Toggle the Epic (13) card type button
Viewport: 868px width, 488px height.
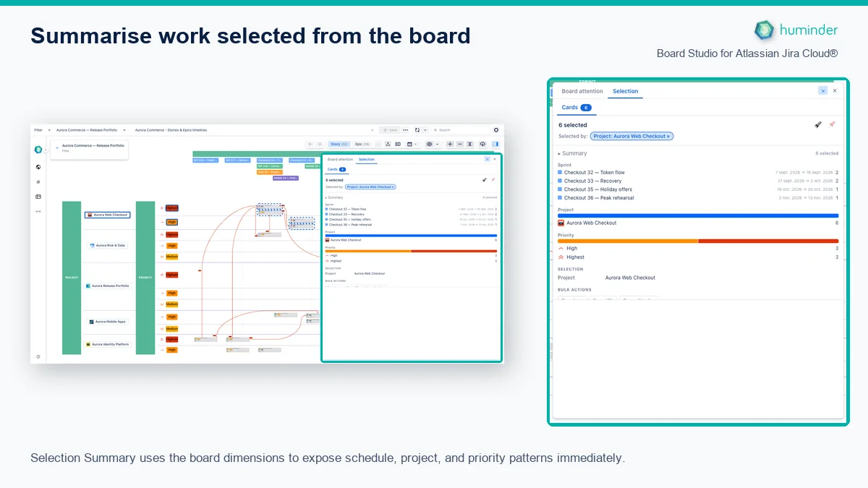362,144
